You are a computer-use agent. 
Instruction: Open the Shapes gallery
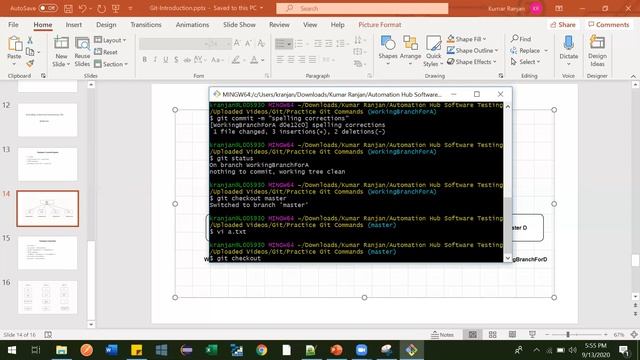click(388, 51)
